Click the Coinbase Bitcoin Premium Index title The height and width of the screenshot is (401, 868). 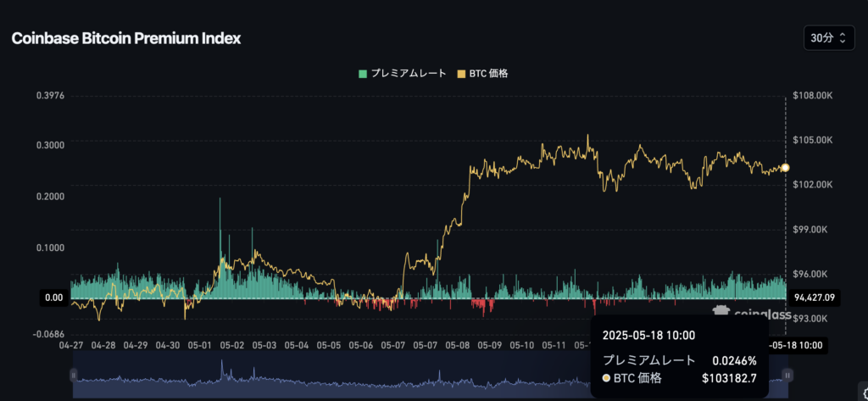(x=126, y=38)
